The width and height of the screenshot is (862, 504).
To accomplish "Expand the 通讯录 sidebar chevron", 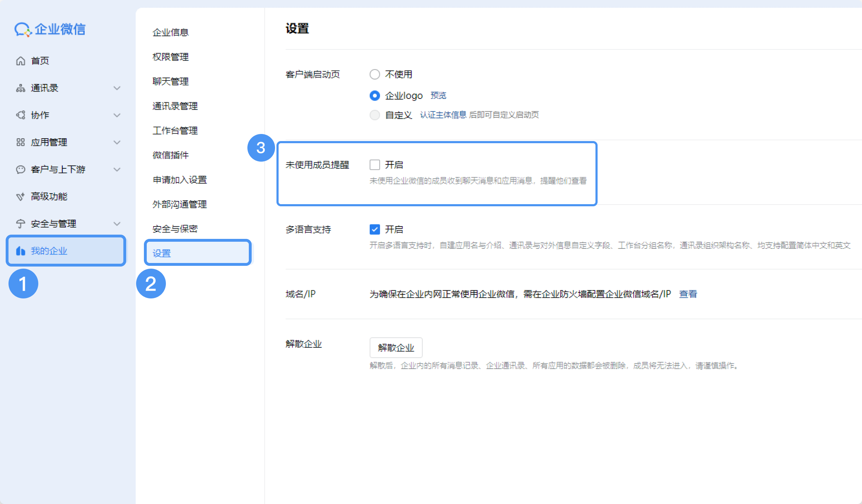I will pyautogui.click(x=117, y=88).
